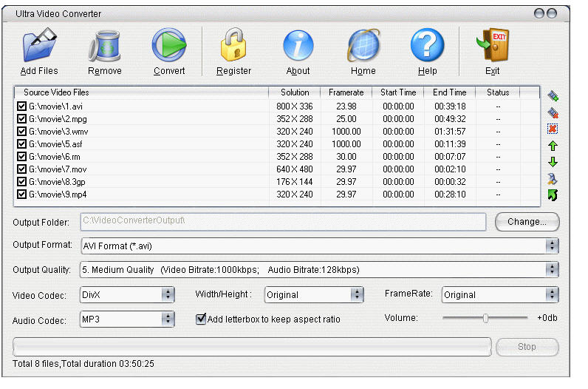Image resolution: width=588 pixels, height=389 pixels.
Task: Click the Solution column header
Action: (295, 92)
